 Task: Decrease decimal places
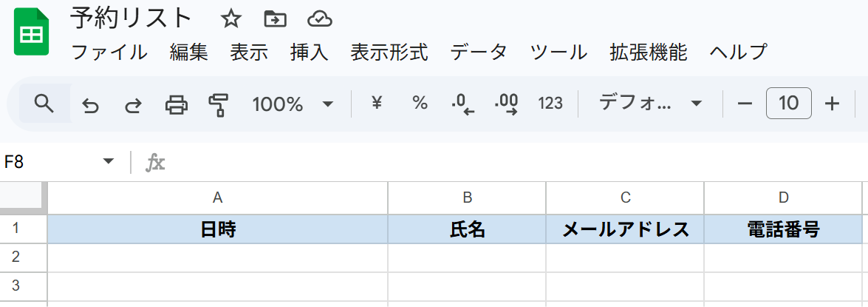462,104
